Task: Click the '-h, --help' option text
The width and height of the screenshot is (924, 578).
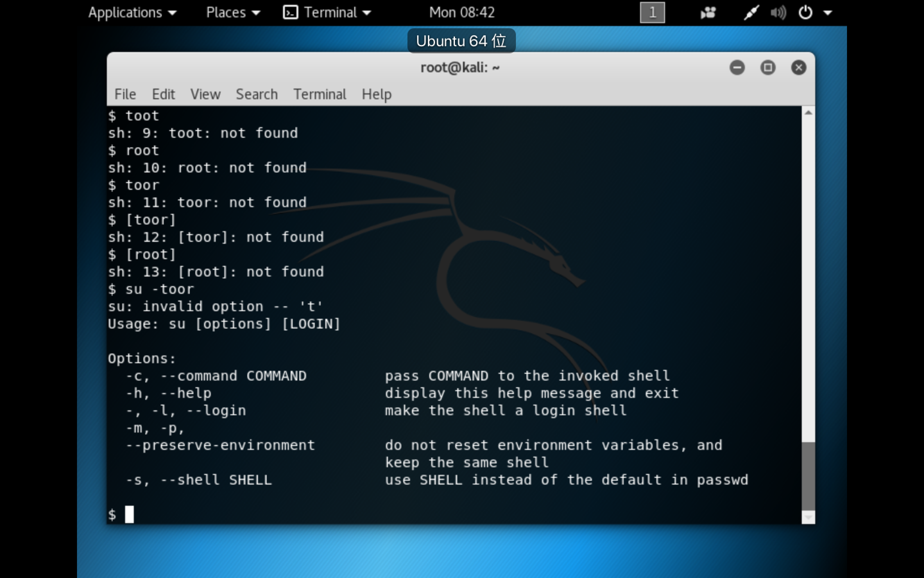Action: (169, 393)
